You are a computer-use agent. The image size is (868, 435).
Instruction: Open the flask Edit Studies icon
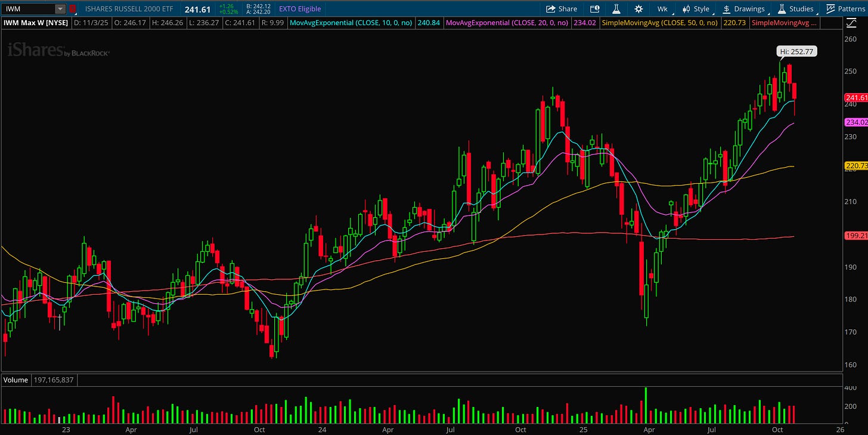[616, 9]
